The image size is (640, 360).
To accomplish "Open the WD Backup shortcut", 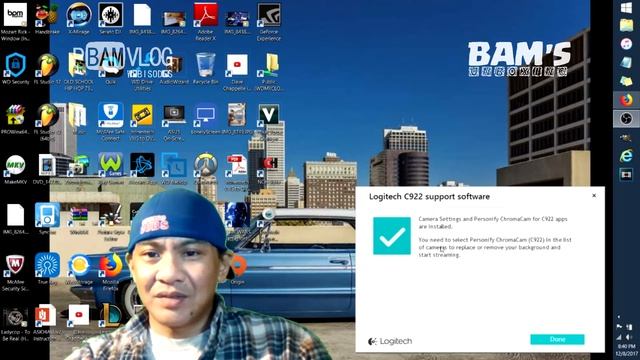I will coord(174,169).
